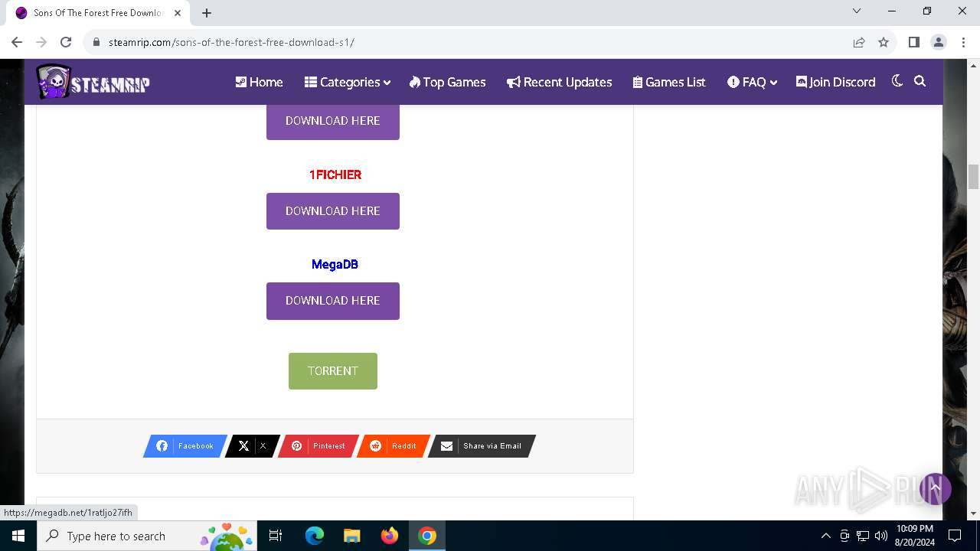Share the page on Facebook
980x551 pixels.
point(185,446)
